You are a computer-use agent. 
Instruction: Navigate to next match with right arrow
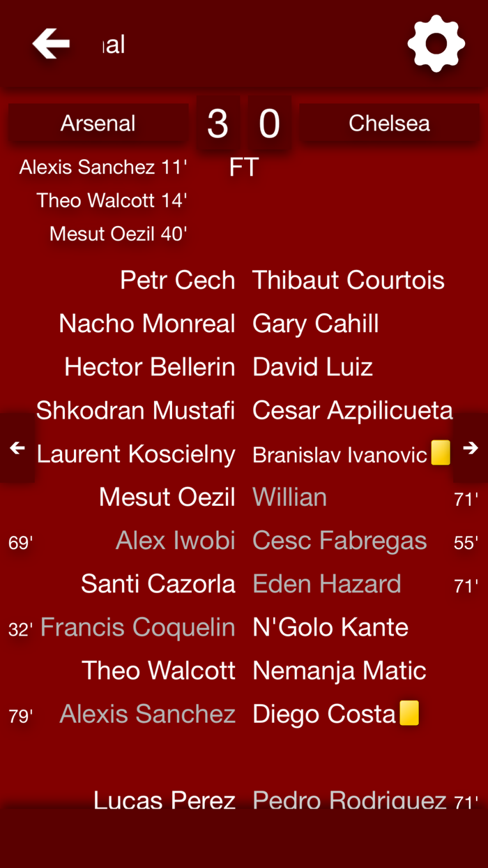471,449
